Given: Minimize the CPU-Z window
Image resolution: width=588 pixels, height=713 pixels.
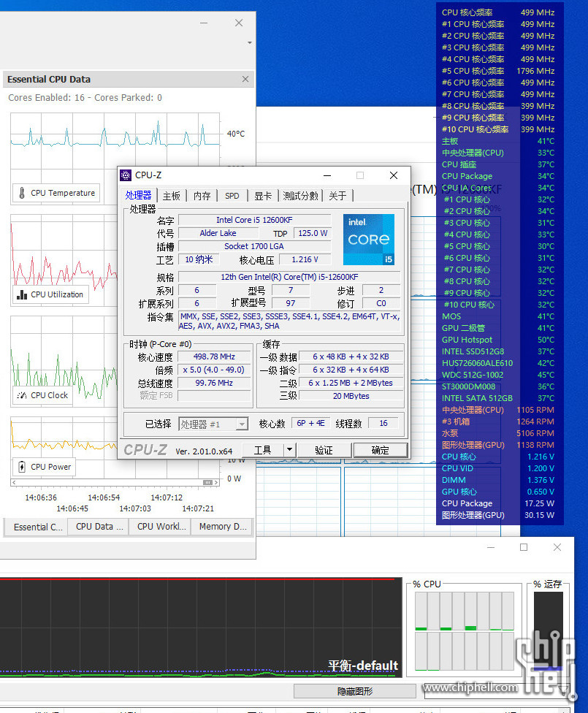Looking at the screenshot, I should tap(327, 175).
